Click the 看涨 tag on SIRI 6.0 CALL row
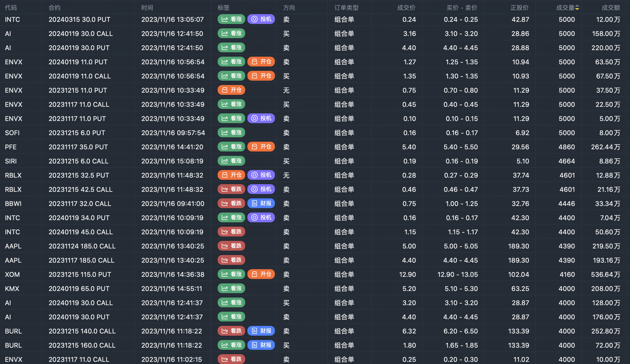 point(232,161)
